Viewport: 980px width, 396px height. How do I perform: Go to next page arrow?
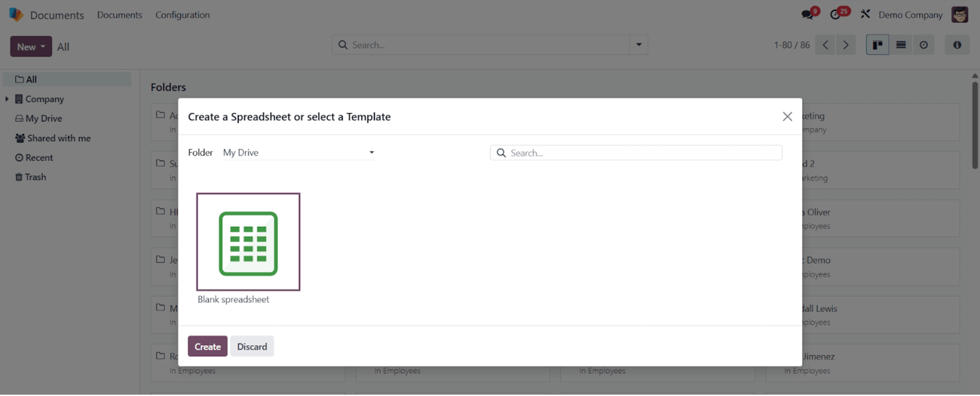(x=846, y=45)
